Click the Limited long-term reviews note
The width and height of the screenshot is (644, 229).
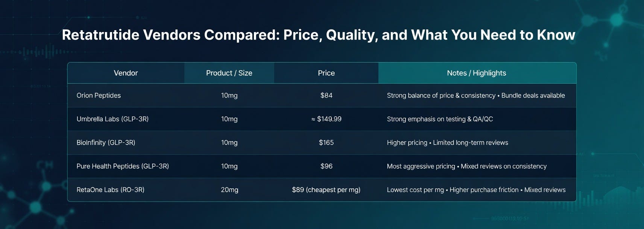tap(471, 142)
